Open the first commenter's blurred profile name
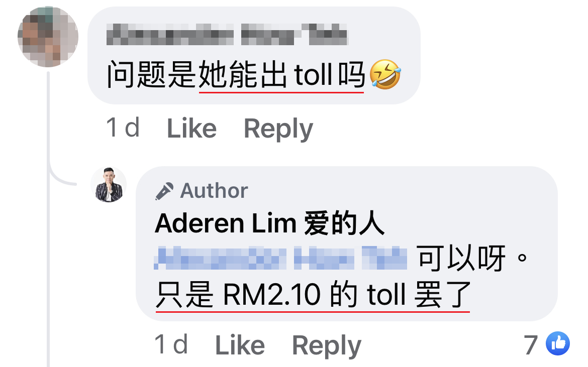The width and height of the screenshot is (588, 367). point(227,35)
